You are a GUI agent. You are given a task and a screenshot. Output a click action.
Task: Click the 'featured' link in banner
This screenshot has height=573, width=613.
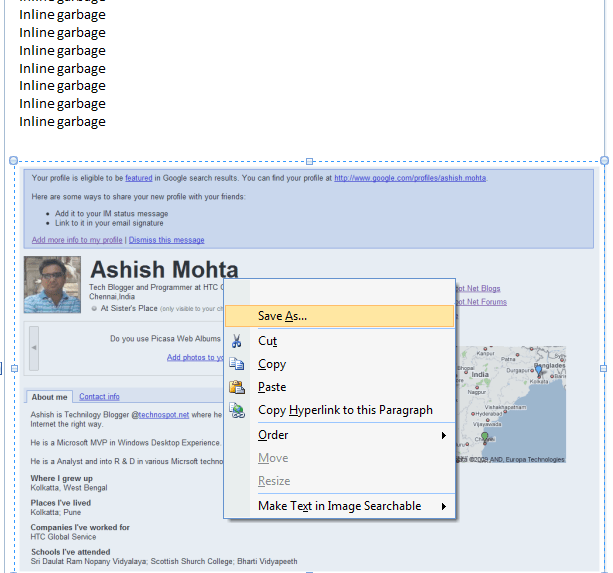coord(138,178)
